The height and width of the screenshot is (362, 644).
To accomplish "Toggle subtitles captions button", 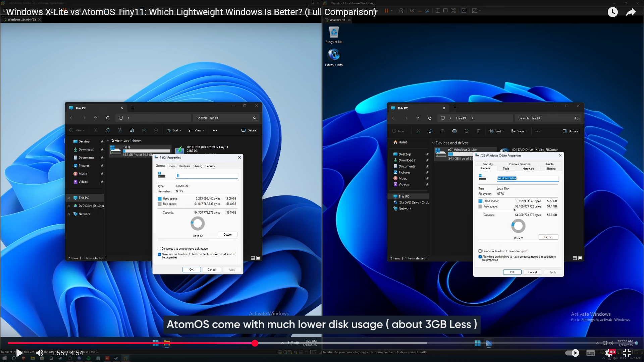I will 591,353.
